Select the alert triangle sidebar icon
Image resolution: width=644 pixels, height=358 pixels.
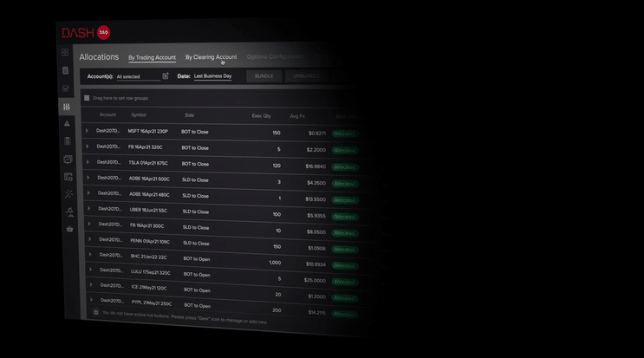pos(67,123)
